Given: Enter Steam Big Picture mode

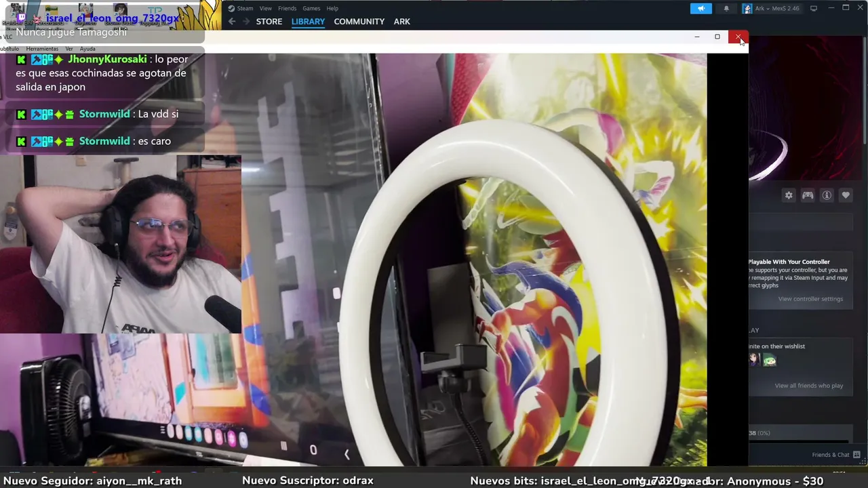Looking at the screenshot, I should point(814,8).
